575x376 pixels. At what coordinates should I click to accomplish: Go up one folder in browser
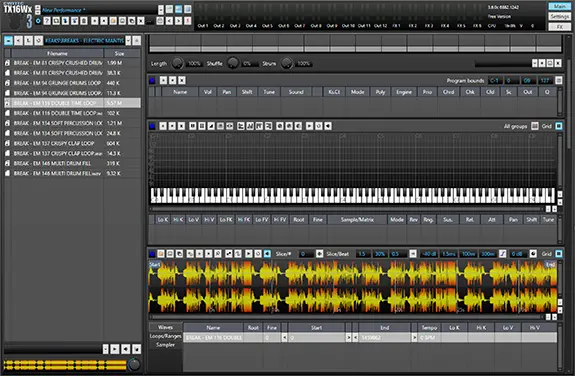[x=28, y=40]
